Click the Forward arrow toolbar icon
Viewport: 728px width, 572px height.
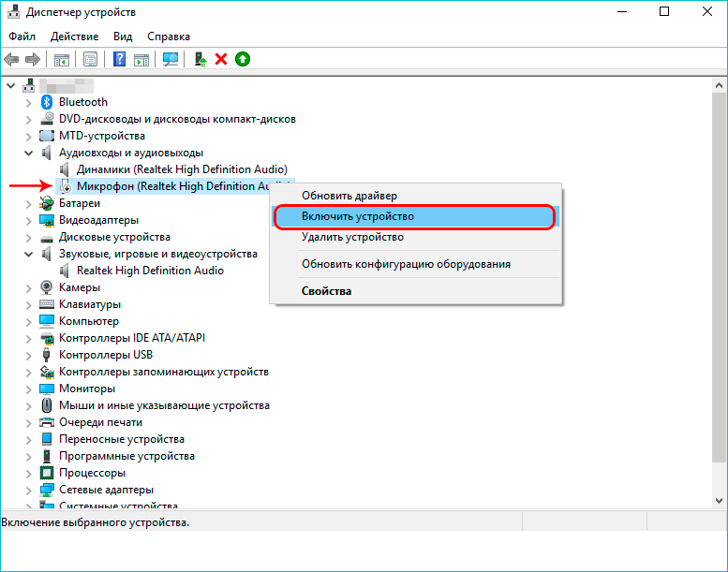33,59
